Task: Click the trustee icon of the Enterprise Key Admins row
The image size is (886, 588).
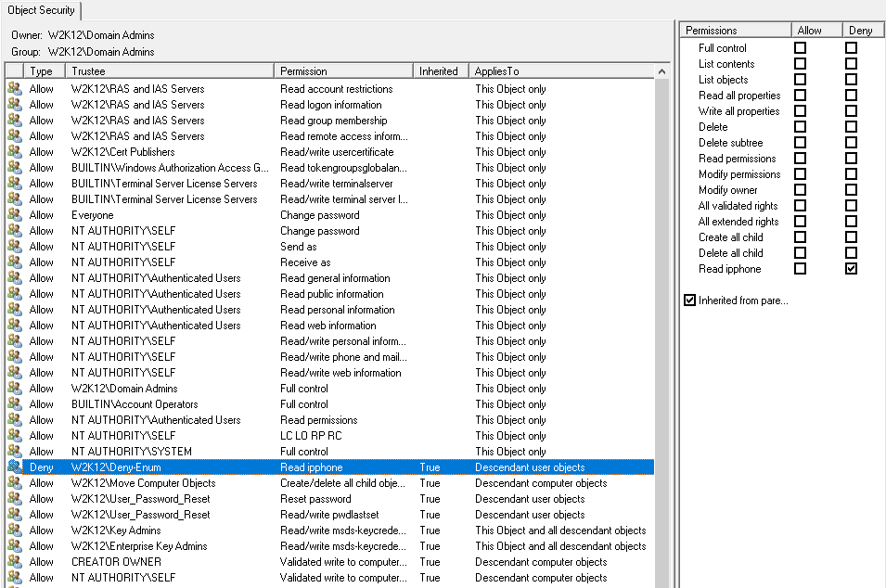Action: (x=15, y=546)
